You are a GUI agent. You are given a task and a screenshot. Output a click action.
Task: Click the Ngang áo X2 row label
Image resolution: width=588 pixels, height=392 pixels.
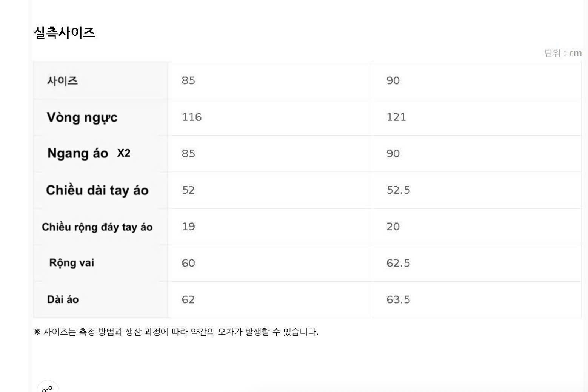tap(89, 153)
